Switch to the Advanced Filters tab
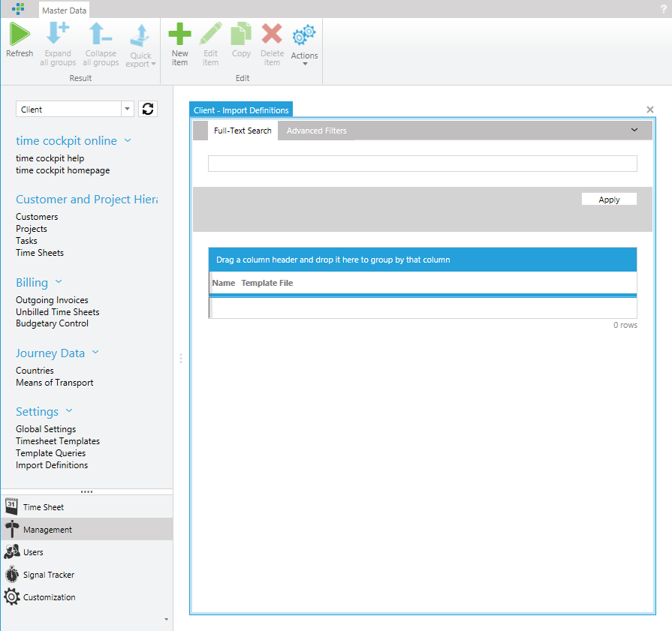Screen dimensions: 672x631 (316, 131)
